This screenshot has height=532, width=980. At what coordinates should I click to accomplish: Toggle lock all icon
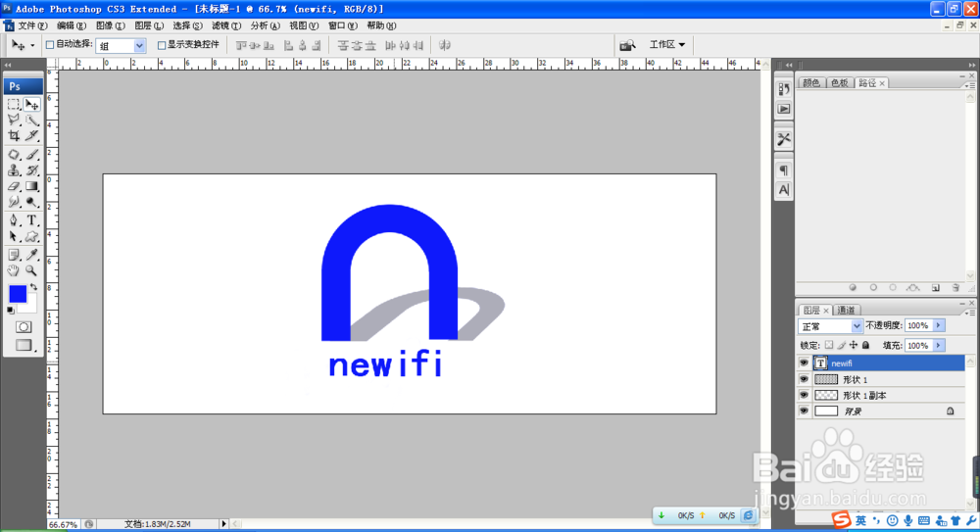(865, 345)
